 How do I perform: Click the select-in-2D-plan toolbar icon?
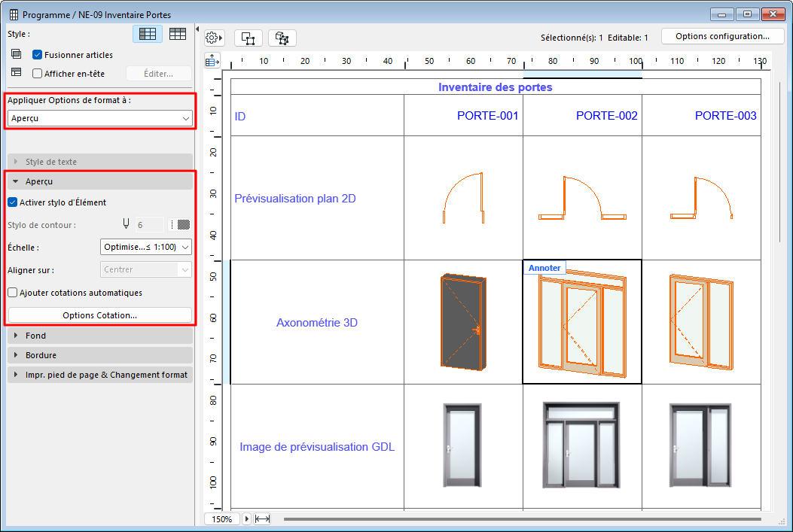pos(249,38)
